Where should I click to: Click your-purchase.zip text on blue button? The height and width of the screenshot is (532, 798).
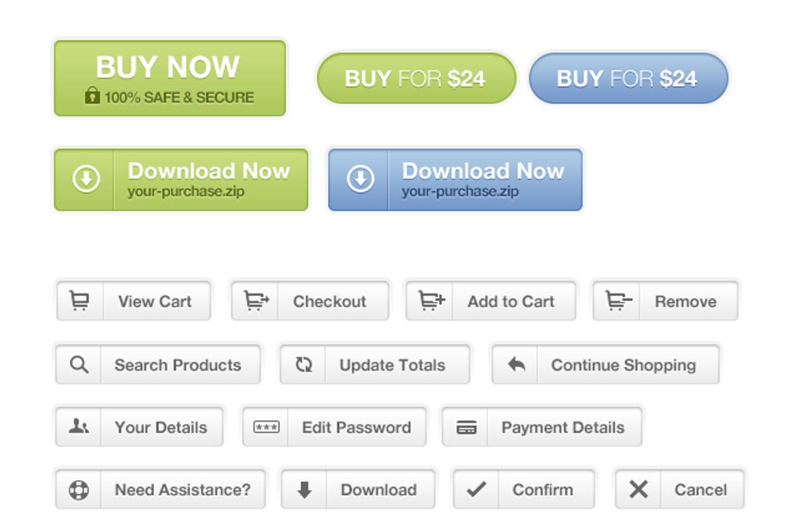tap(460, 192)
